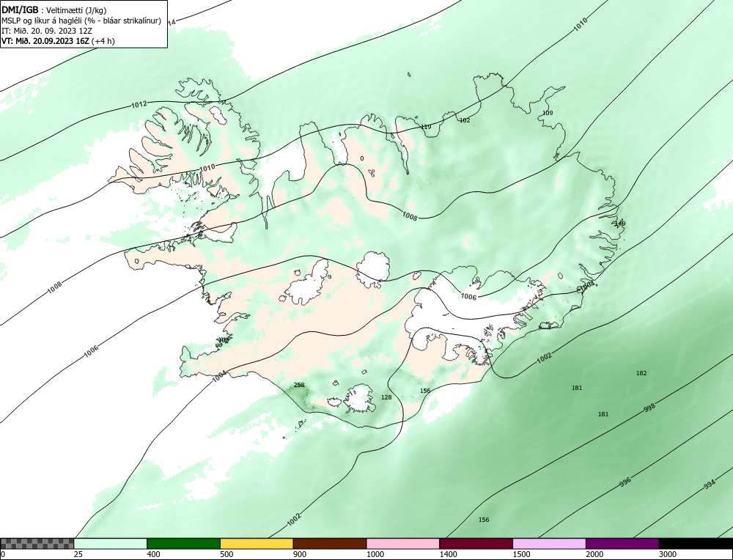Click the CAPE value "102" on the north coast

(465, 120)
